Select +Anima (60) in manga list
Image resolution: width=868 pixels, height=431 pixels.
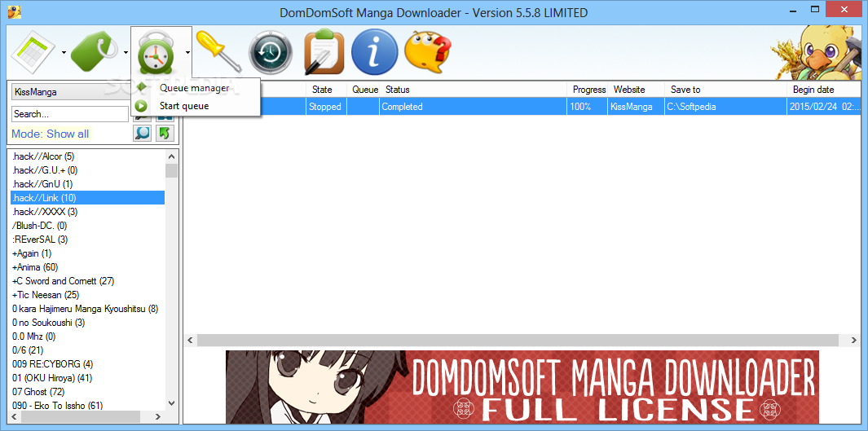click(87, 267)
